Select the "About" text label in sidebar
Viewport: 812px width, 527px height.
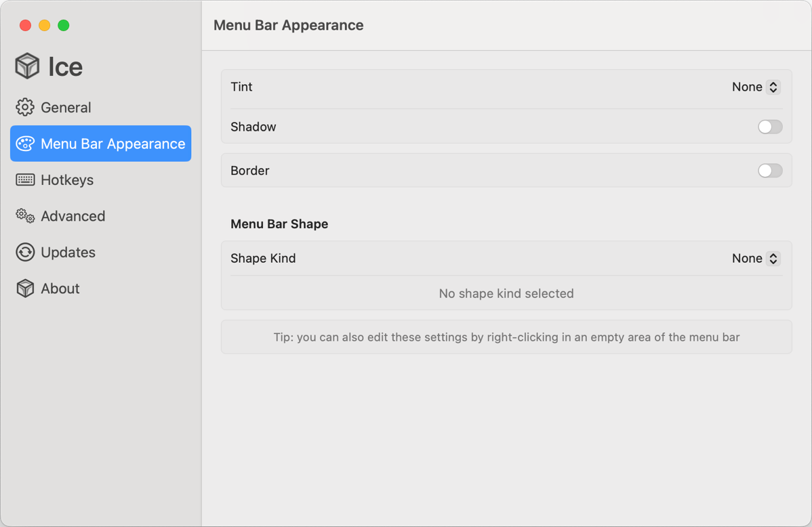click(x=60, y=289)
